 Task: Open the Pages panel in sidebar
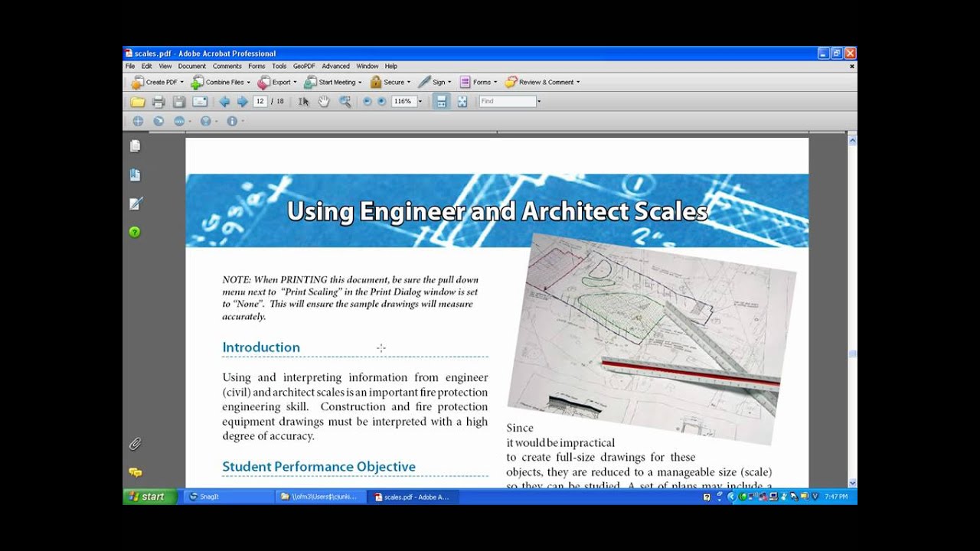[136, 146]
